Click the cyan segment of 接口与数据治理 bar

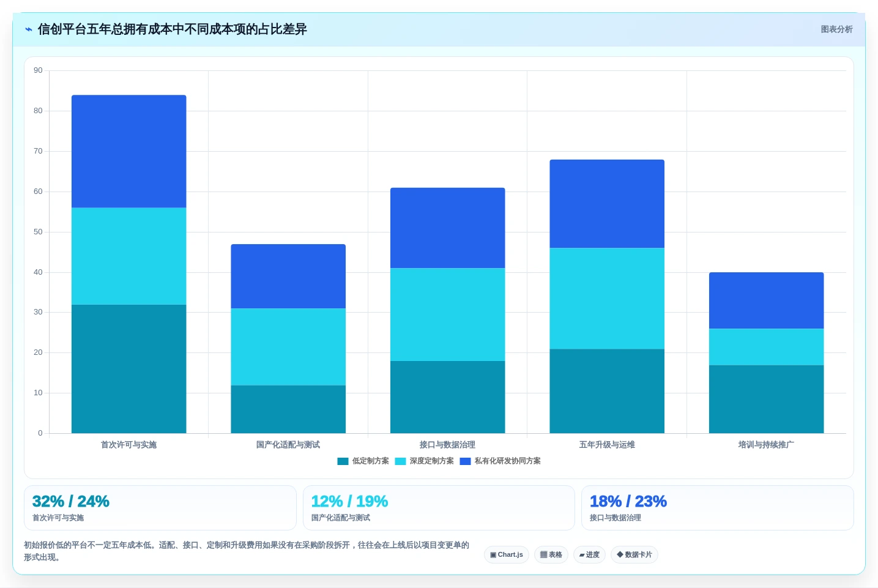tap(448, 314)
